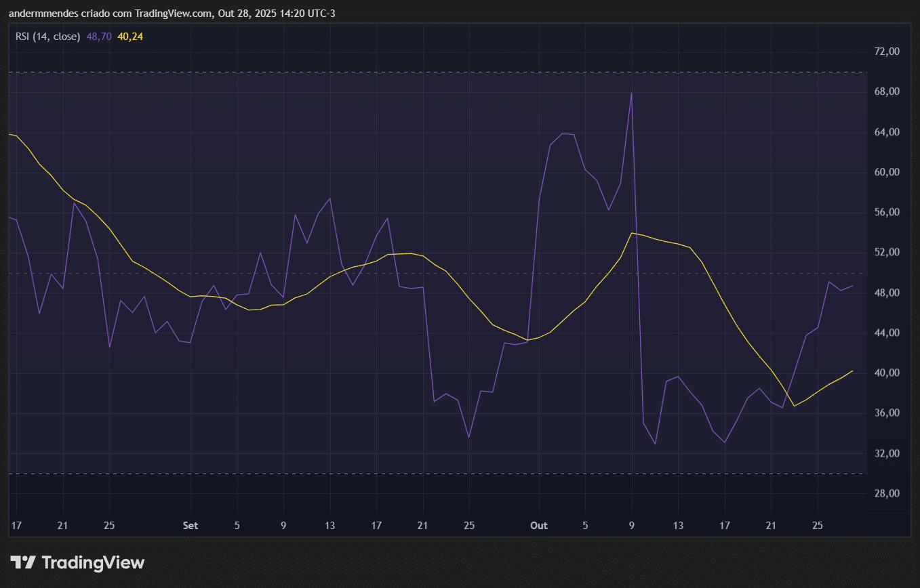The image size is (920, 588).
Task: Click the 28,00 price scale label
Action: click(887, 492)
